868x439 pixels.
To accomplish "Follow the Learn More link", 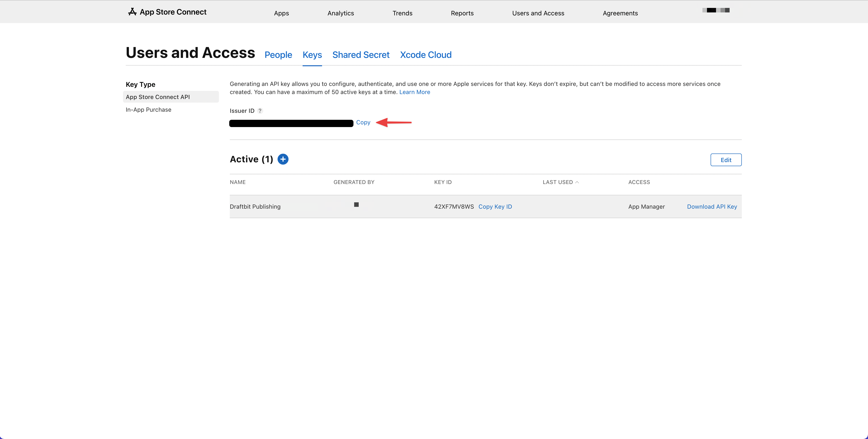I will (415, 92).
